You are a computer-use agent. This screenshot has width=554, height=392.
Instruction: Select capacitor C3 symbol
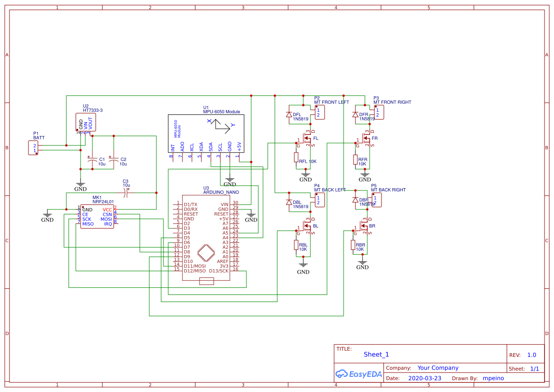126,193
